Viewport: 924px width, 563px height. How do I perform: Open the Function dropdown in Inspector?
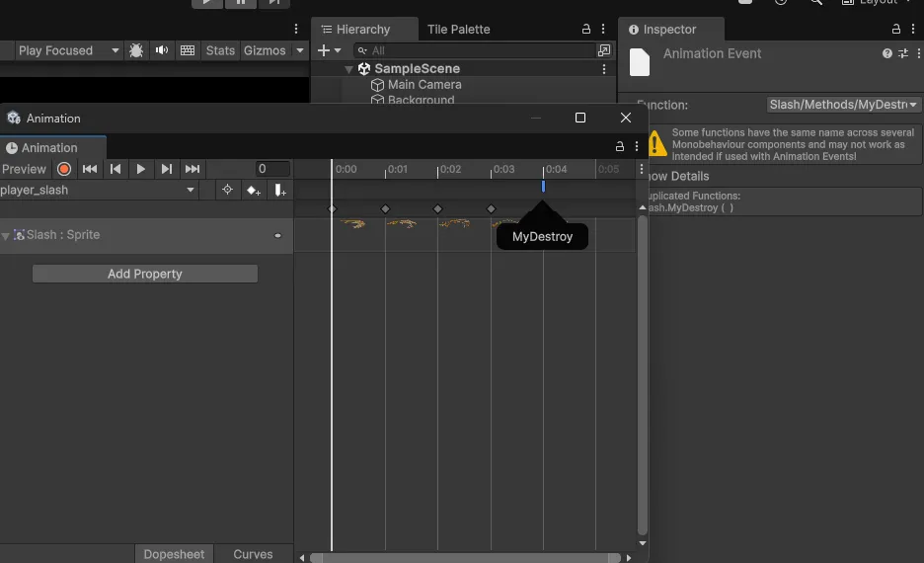point(843,105)
